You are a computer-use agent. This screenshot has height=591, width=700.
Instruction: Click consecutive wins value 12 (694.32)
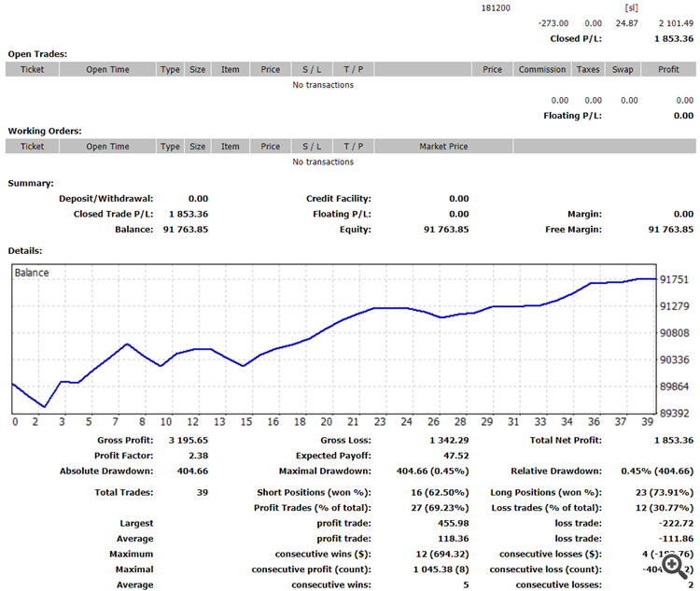point(442,555)
